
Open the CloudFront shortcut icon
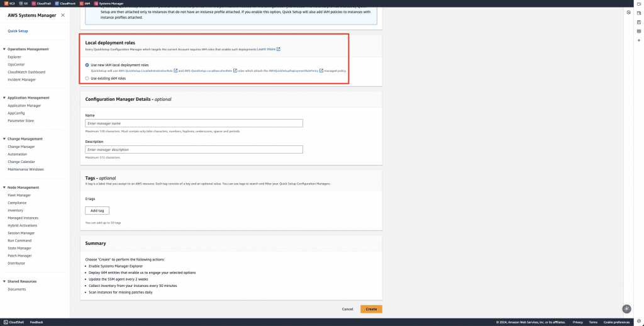[x=57, y=3]
